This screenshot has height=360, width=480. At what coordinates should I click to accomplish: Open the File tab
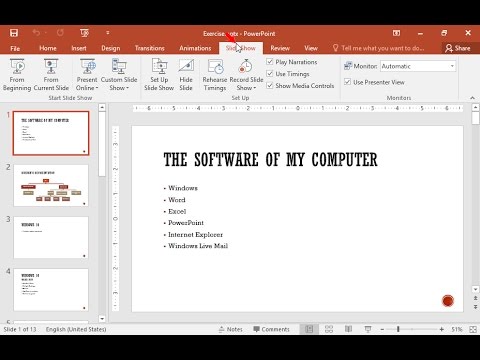[x=15, y=48]
